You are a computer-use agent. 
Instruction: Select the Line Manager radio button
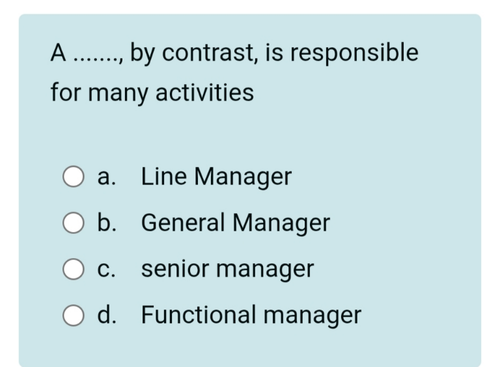[73, 176]
